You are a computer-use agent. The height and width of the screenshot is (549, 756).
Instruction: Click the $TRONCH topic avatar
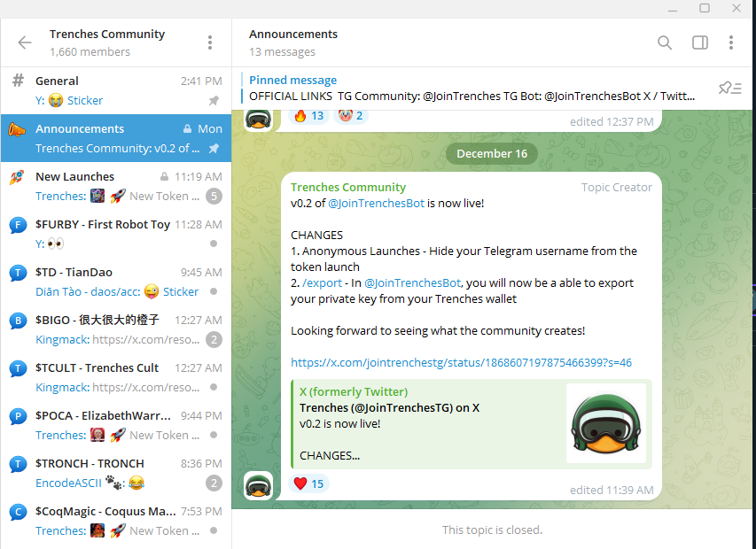click(18, 464)
